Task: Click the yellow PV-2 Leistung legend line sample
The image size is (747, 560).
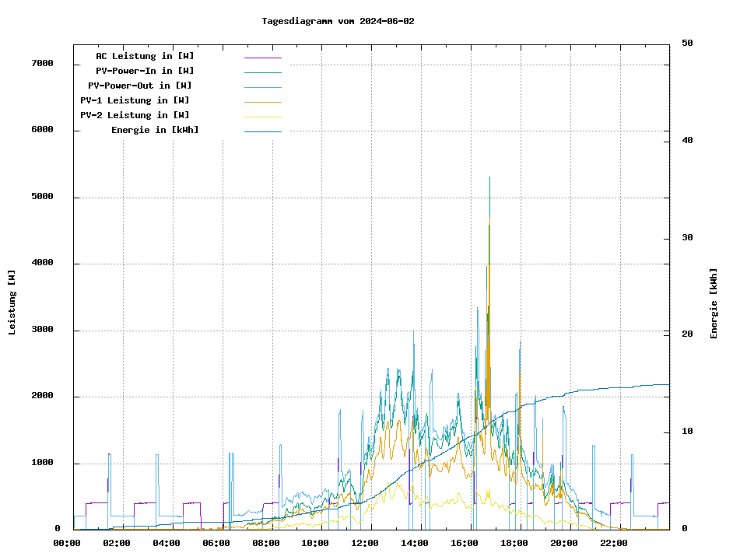Action: click(262, 117)
